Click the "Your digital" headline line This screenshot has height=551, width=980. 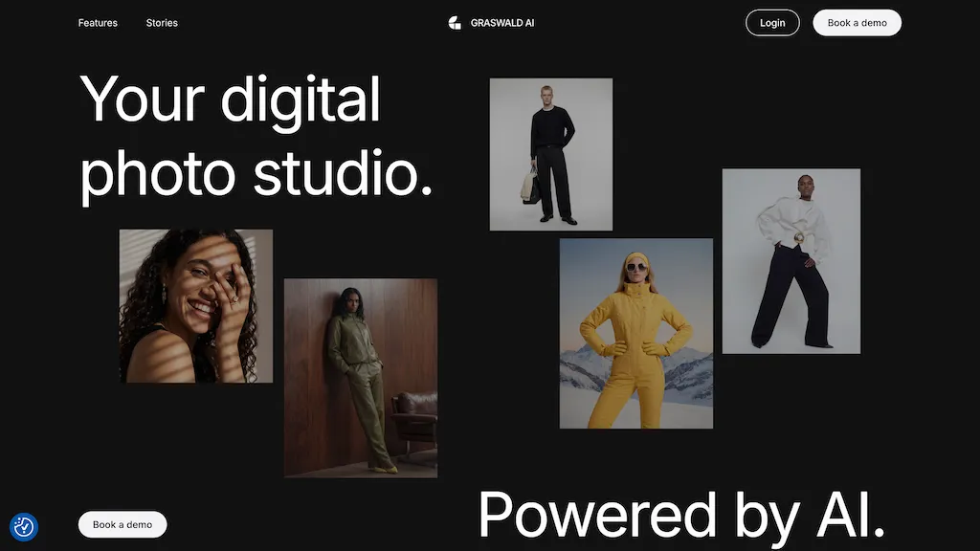point(230,99)
